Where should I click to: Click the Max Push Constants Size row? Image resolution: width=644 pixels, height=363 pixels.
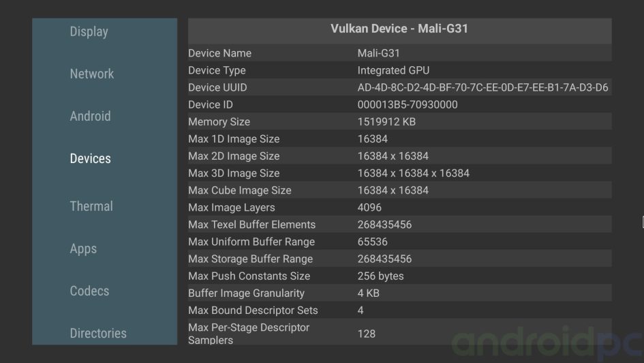coord(399,276)
